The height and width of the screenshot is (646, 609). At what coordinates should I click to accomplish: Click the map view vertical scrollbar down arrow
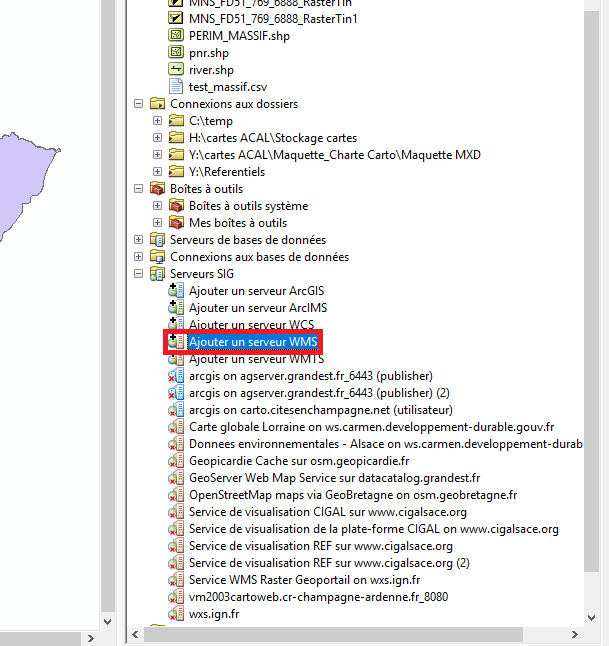108,621
